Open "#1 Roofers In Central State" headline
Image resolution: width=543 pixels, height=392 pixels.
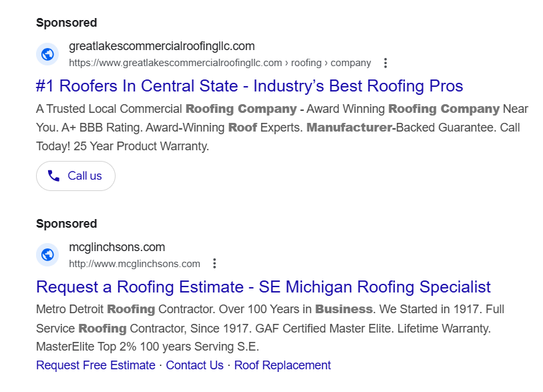pos(249,86)
